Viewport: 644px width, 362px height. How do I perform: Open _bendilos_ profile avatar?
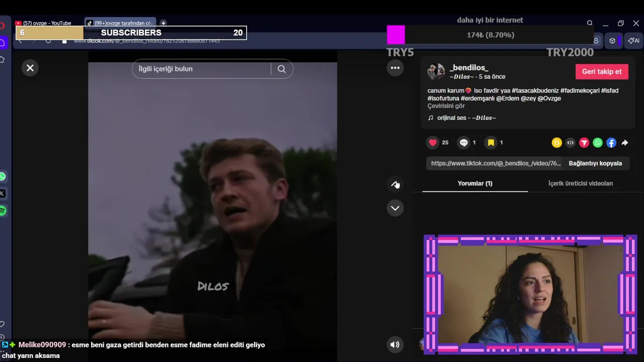tap(436, 71)
